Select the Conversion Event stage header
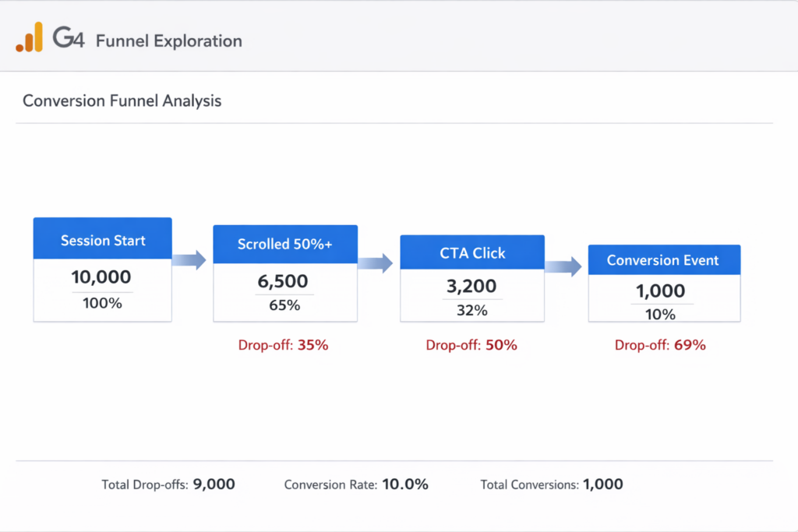 (664, 260)
